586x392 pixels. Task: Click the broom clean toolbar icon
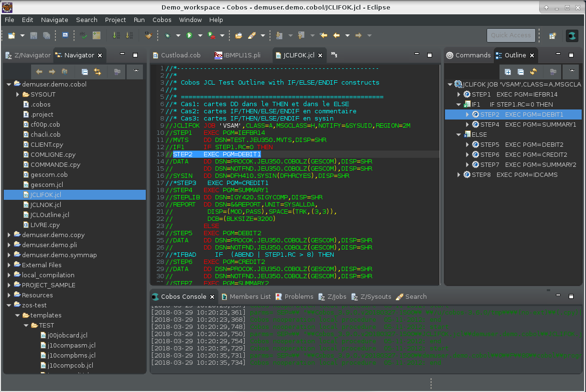click(x=149, y=35)
